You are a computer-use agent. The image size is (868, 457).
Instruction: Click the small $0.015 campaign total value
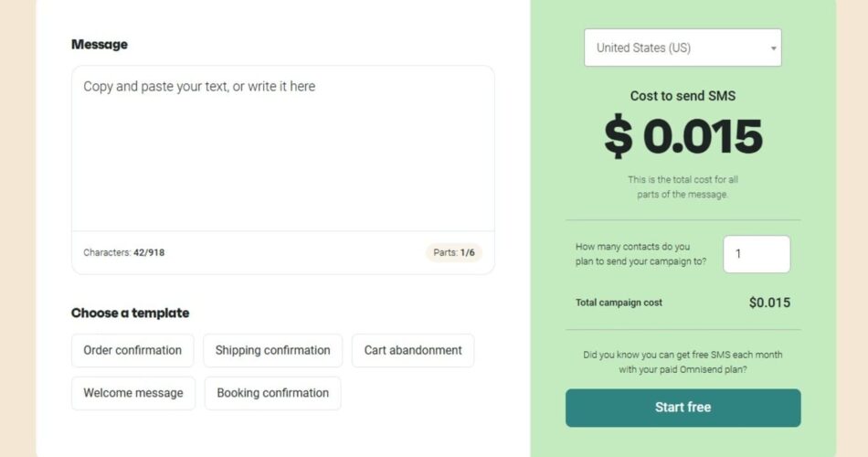(769, 303)
